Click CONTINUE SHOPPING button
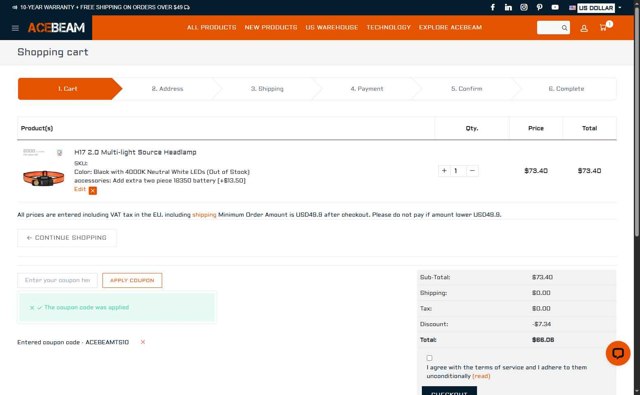This screenshot has height=395, width=640. pos(67,238)
